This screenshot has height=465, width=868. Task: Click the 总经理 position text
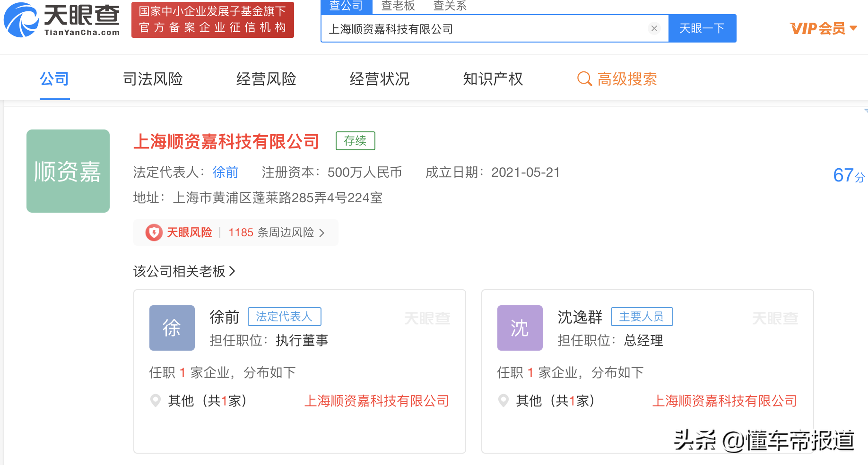tap(643, 340)
